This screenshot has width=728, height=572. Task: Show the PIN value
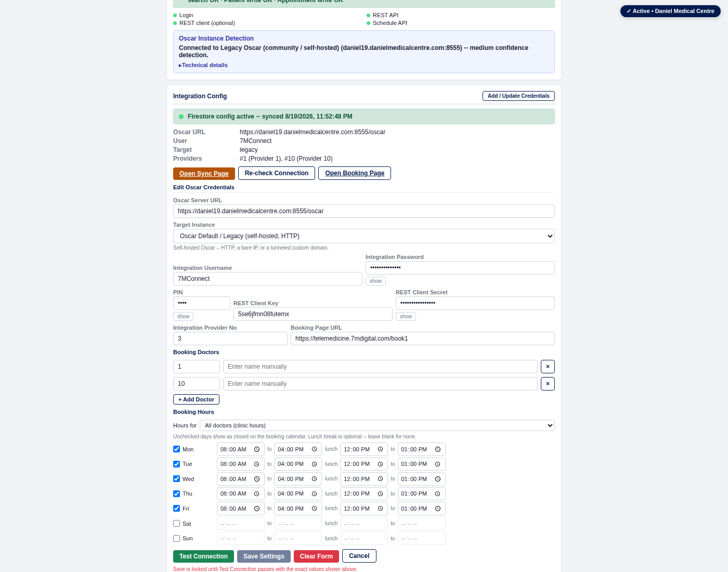[x=183, y=317]
